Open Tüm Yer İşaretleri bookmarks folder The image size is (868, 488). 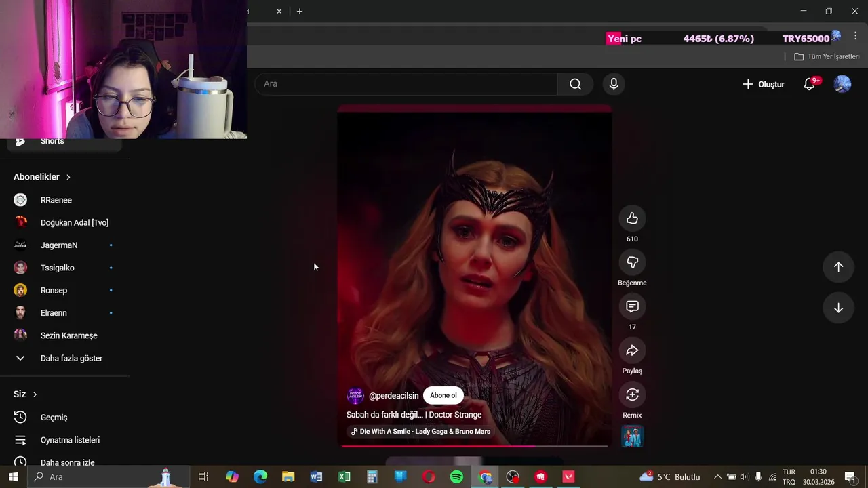(x=827, y=57)
